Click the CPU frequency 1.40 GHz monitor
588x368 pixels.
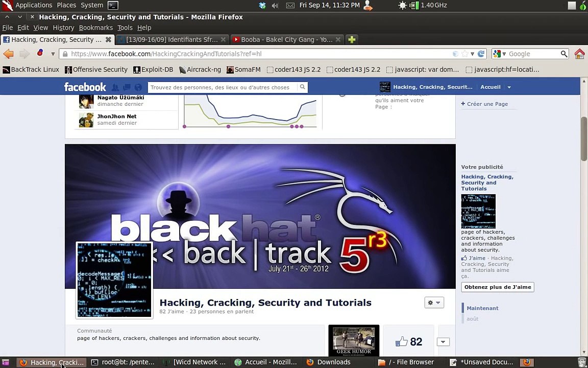click(429, 5)
